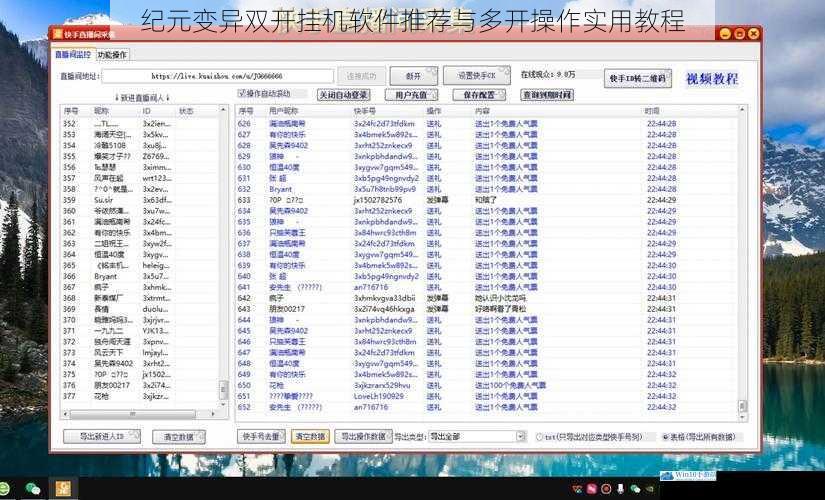The width and height of the screenshot is (825, 500).
Task: Click the 查询到期时间 button
Action: point(547,95)
